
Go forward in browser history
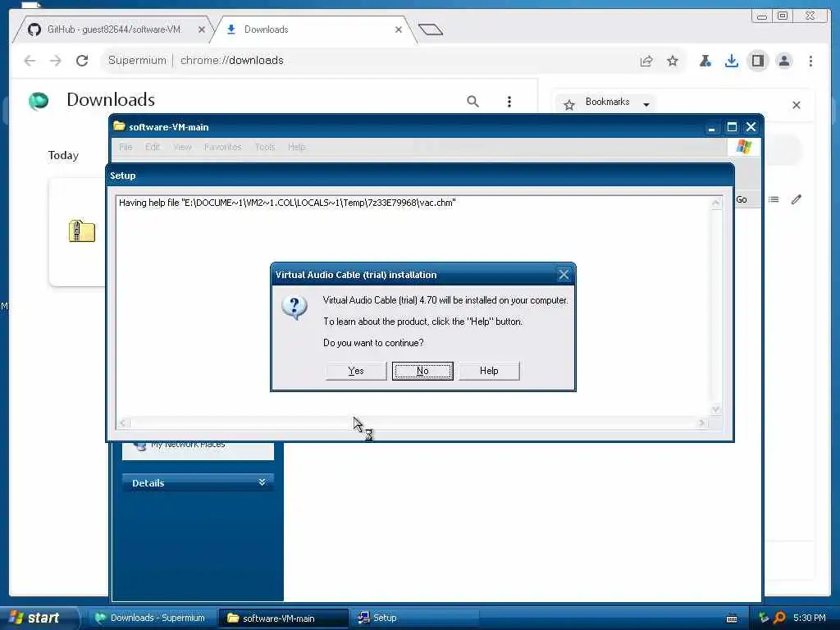tap(56, 61)
